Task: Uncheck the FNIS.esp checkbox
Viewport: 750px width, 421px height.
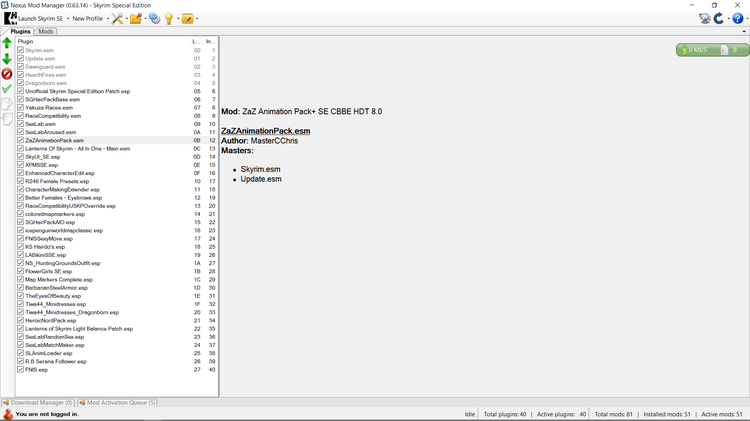Action: (x=21, y=369)
